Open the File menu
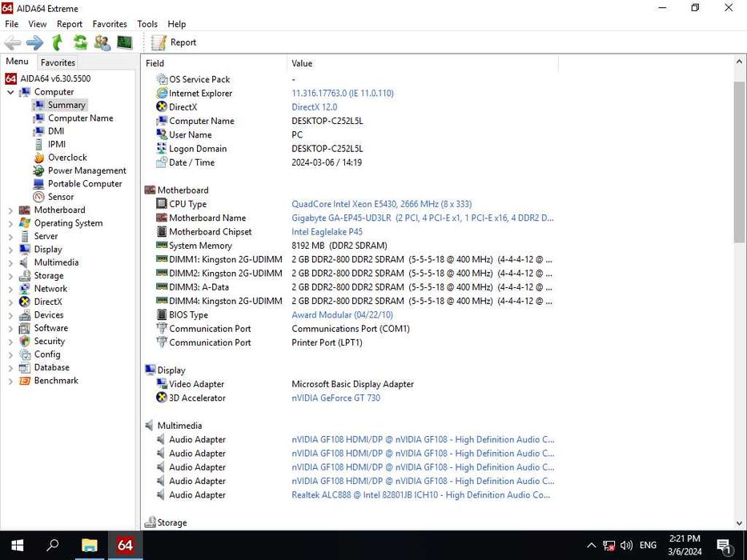The width and height of the screenshot is (747, 560). [x=11, y=24]
